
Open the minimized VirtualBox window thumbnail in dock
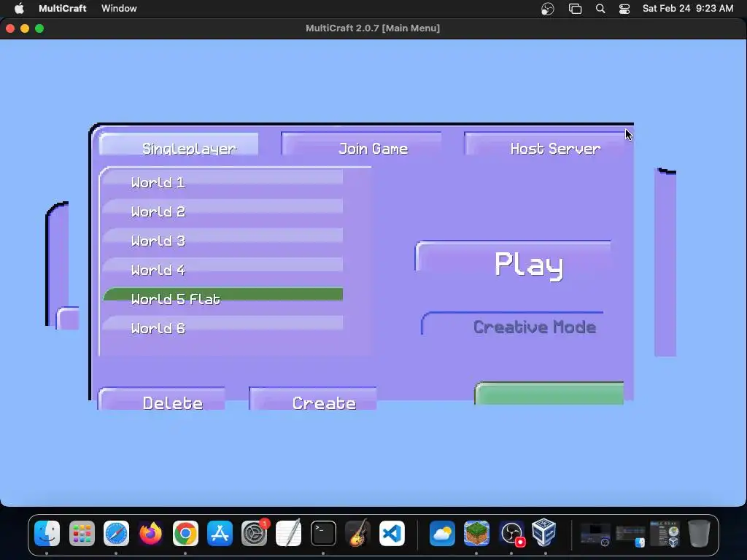[x=665, y=534]
